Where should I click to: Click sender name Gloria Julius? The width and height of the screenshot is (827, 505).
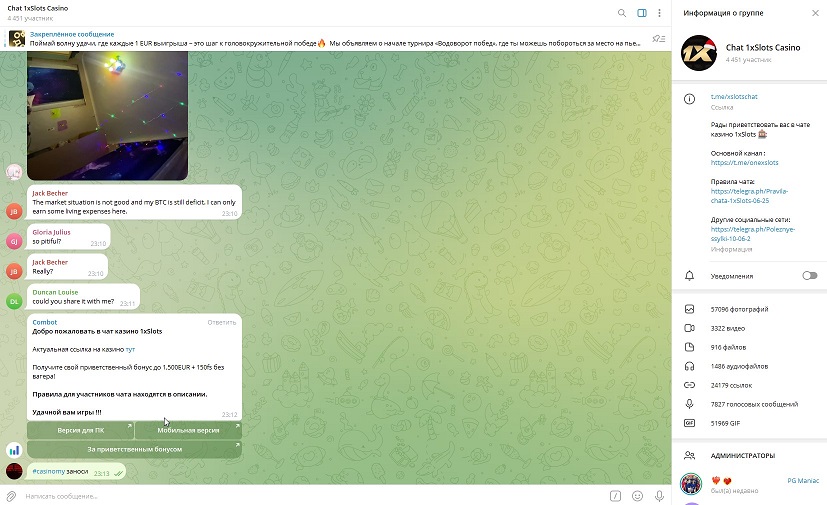(x=51, y=232)
